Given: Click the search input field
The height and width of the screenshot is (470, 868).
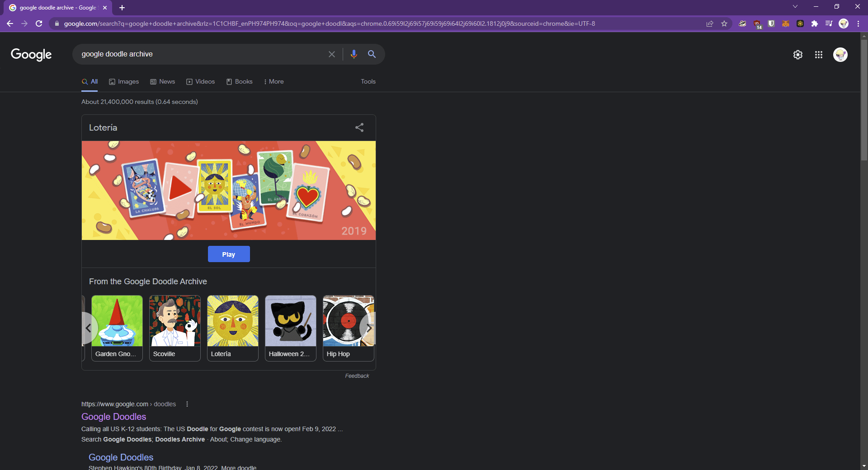Looking at the screenshot, I should coord(201,54).
